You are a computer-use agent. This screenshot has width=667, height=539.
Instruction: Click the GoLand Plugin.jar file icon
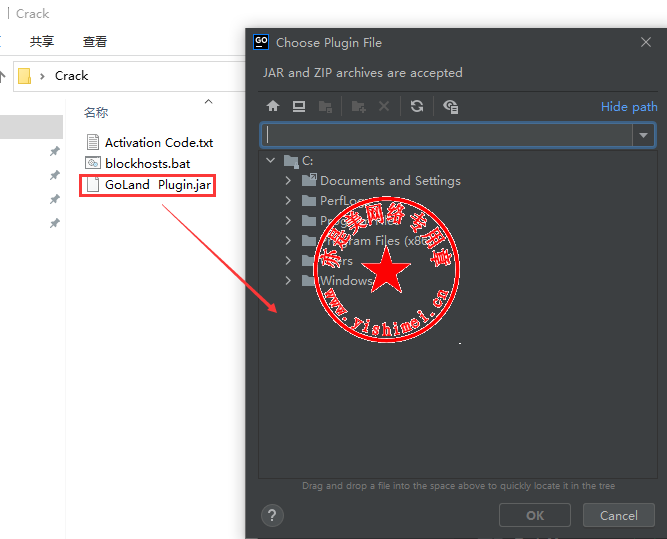pyautogui.click(x=93, y=184)
